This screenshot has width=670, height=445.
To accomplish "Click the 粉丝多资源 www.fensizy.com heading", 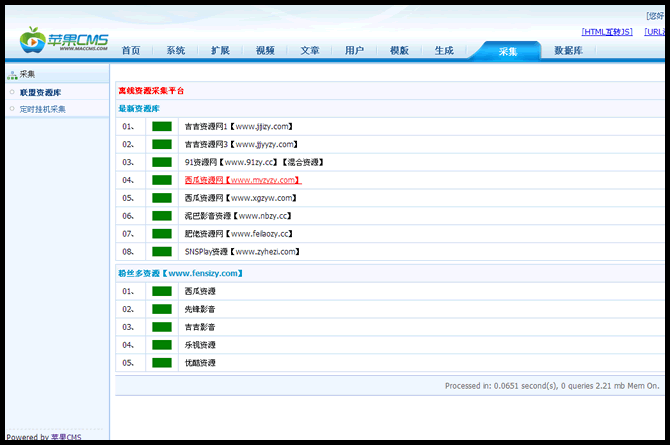I will pyautogui.click(x=180, y=273).
